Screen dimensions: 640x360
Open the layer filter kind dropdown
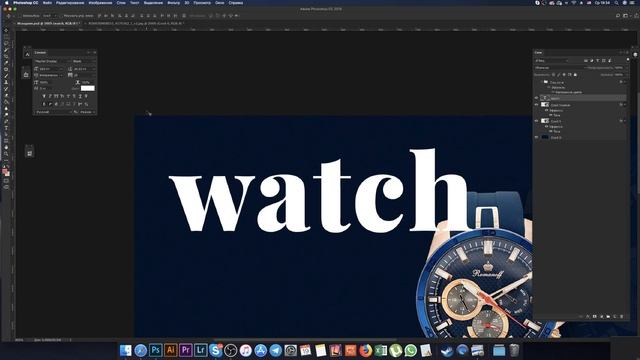(x=551, y=61)
